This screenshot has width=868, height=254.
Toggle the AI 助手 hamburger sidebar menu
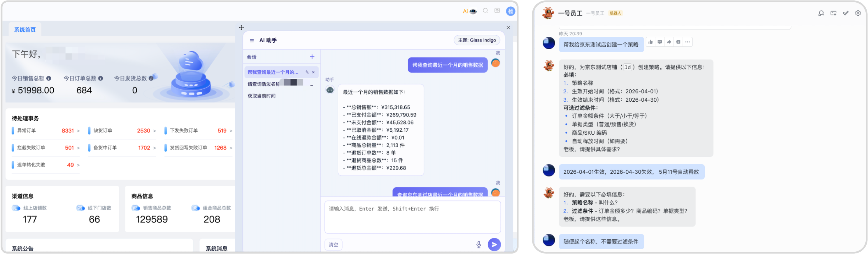252,41
